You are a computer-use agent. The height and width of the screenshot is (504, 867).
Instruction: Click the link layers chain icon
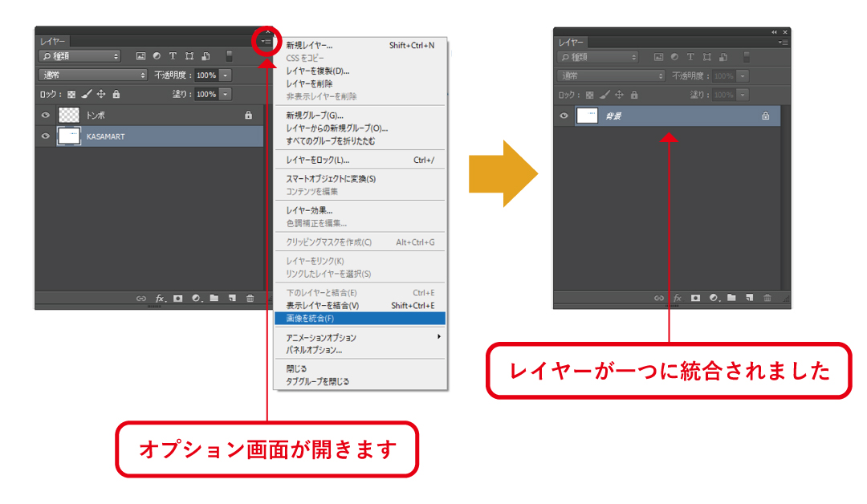point(141,298)
